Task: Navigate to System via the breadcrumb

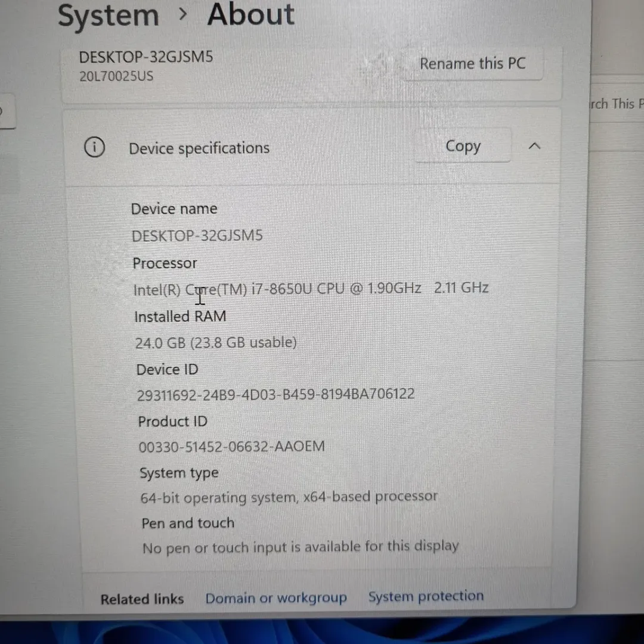Action: click(x=109, y=16)
